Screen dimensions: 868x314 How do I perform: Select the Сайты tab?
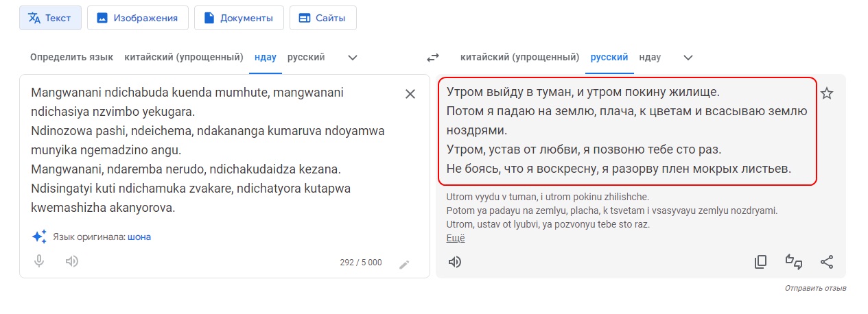tap(322, 18)
